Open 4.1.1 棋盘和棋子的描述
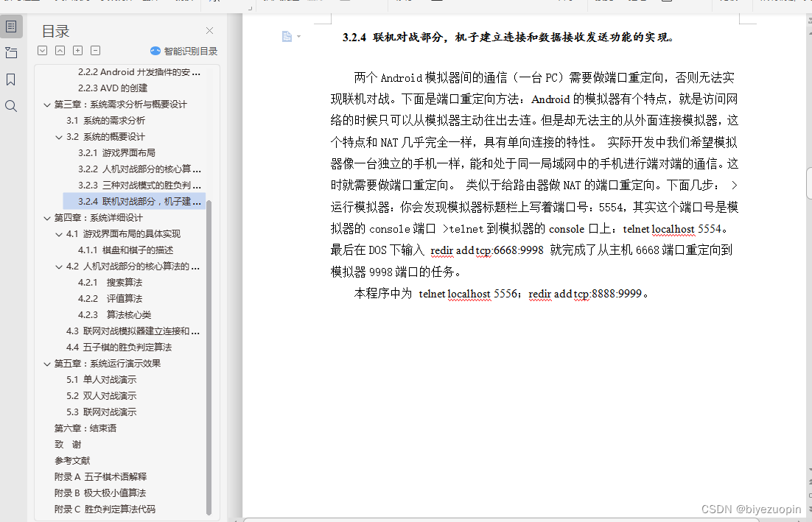Viewport: 812px width, 522px height. tap(126, 250)
